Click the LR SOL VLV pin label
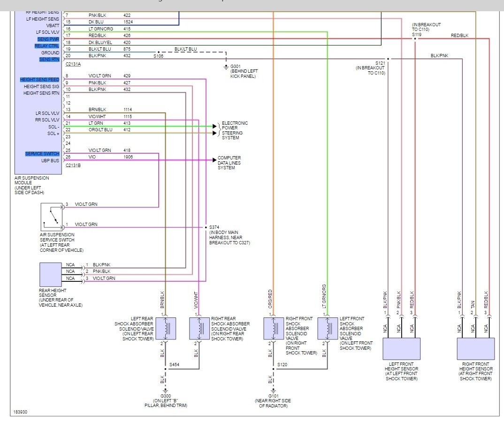504x422 pixels. click(x=47, y=113)
